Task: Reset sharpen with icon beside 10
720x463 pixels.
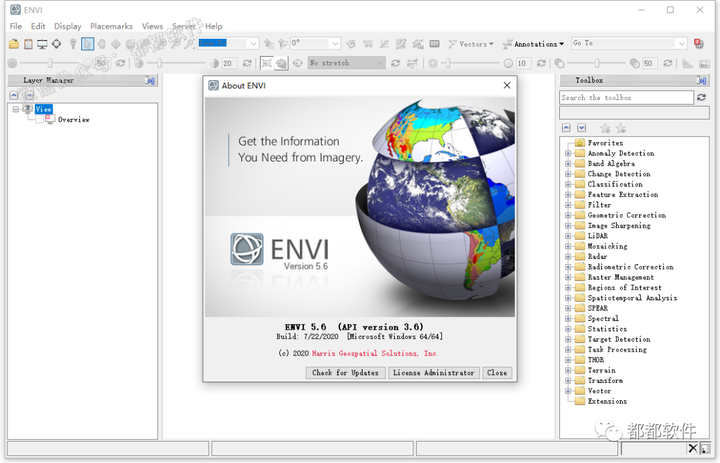Action: (x=541, y=63)
